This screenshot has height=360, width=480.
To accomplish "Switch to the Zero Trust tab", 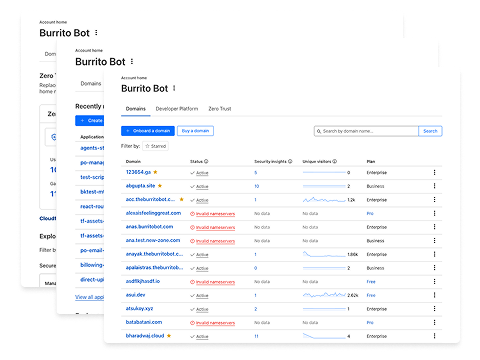I will 220,109.
